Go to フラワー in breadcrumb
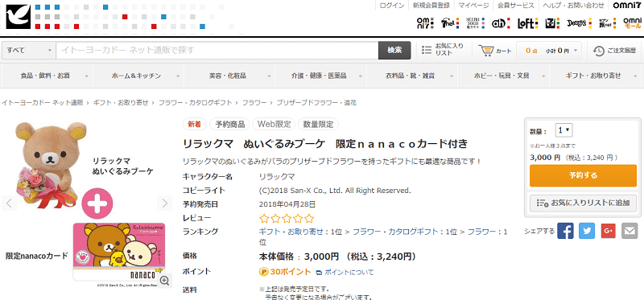The image size is (644, 300). [x=254, y=103]
